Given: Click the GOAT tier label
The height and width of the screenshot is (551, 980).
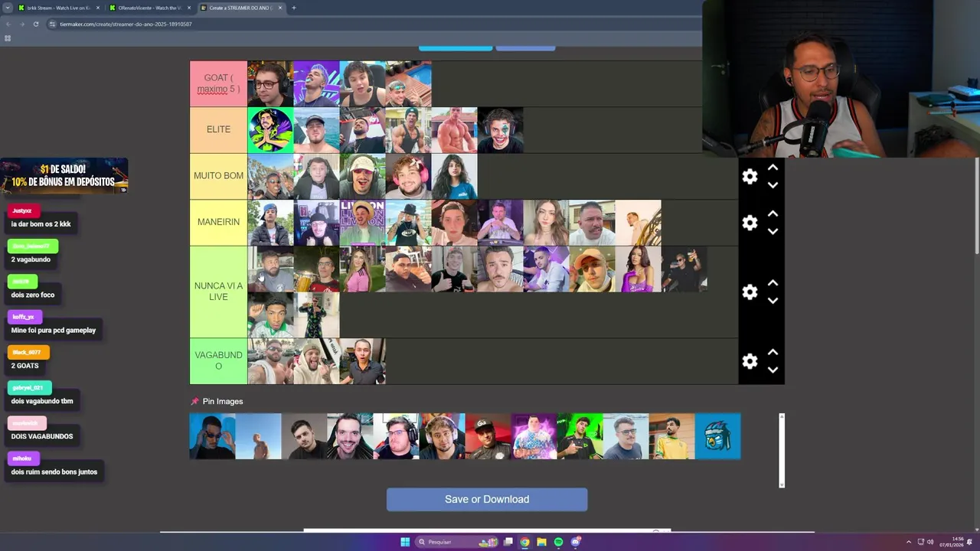Looking at the screenshot, I should (x=218, y=83).
